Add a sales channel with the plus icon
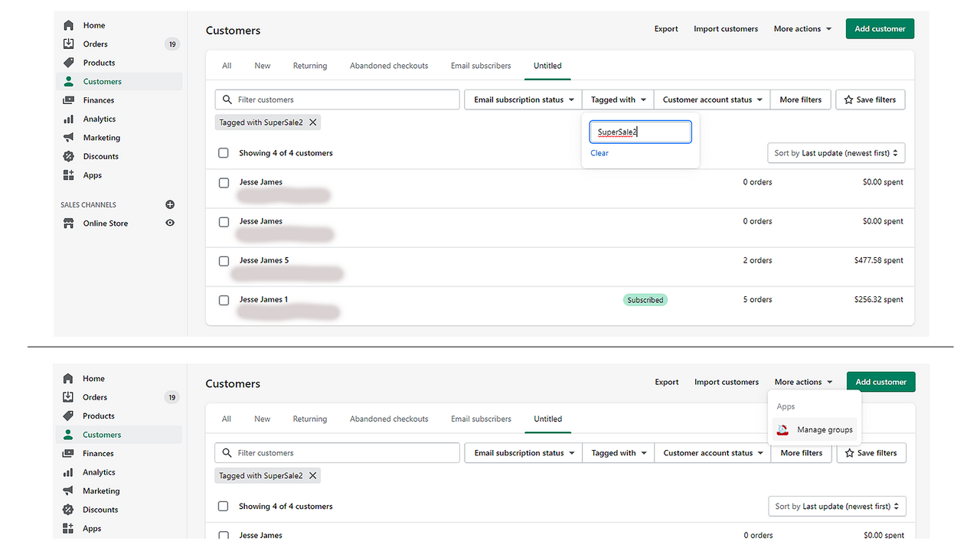Image resolution: width=980 pixels, height=551 pixels. pyautogui.click(x=170, y=204)
